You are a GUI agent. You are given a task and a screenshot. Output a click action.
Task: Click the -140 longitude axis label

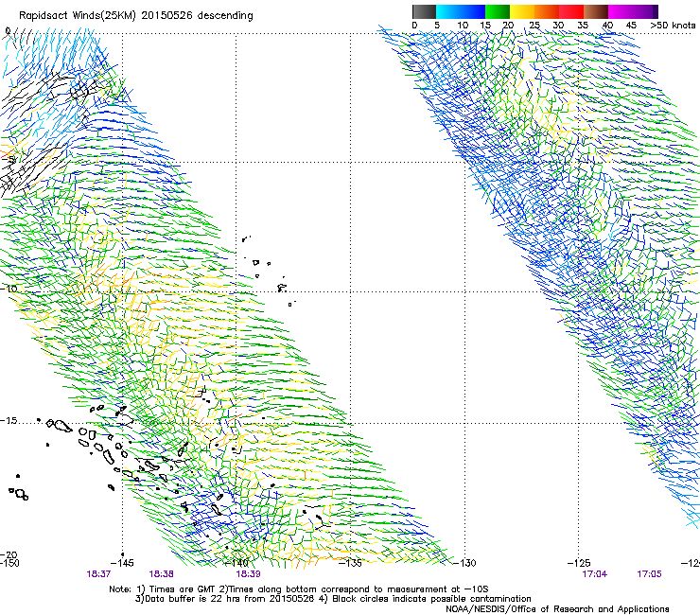point(236,563)
